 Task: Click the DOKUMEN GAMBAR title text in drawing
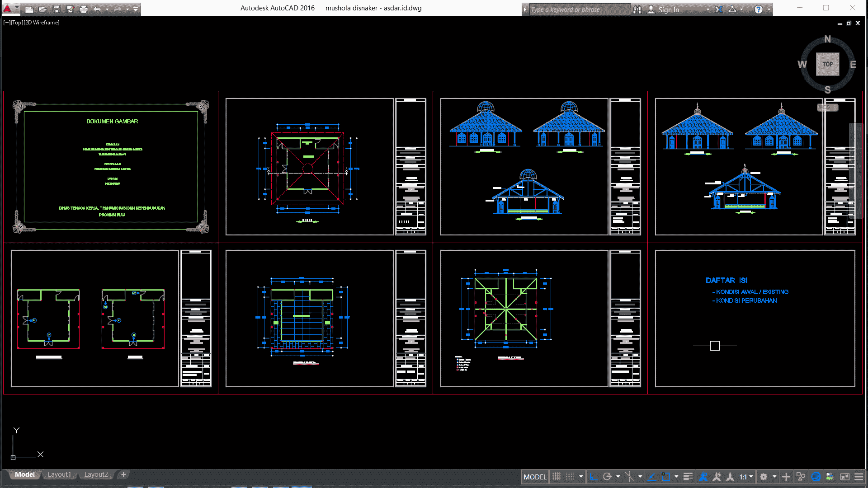pos(112,122)
